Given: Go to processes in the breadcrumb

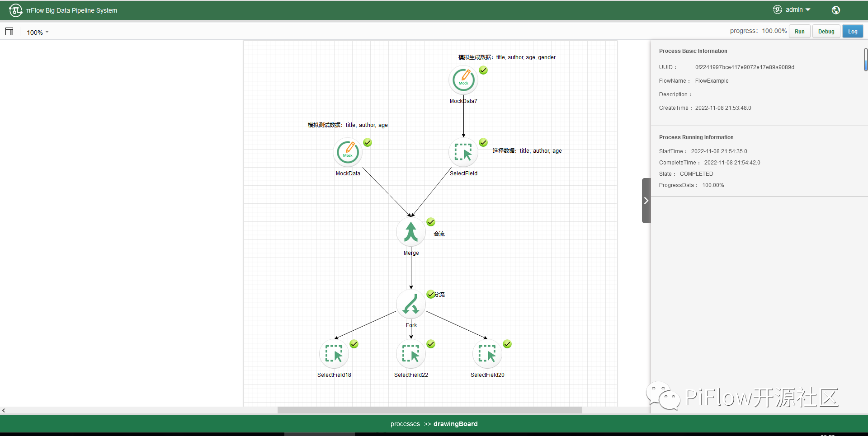Looking at the screenshot, I should 405,424.
